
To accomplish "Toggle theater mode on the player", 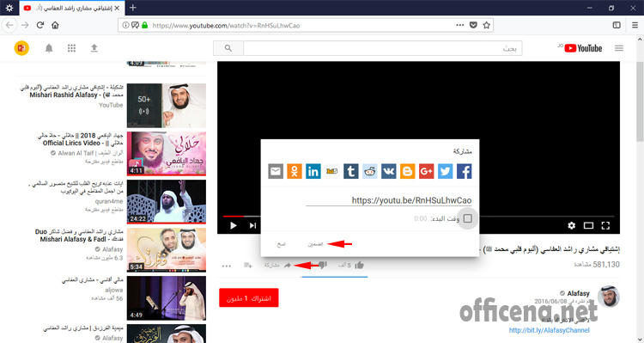I will coord(588,225).
